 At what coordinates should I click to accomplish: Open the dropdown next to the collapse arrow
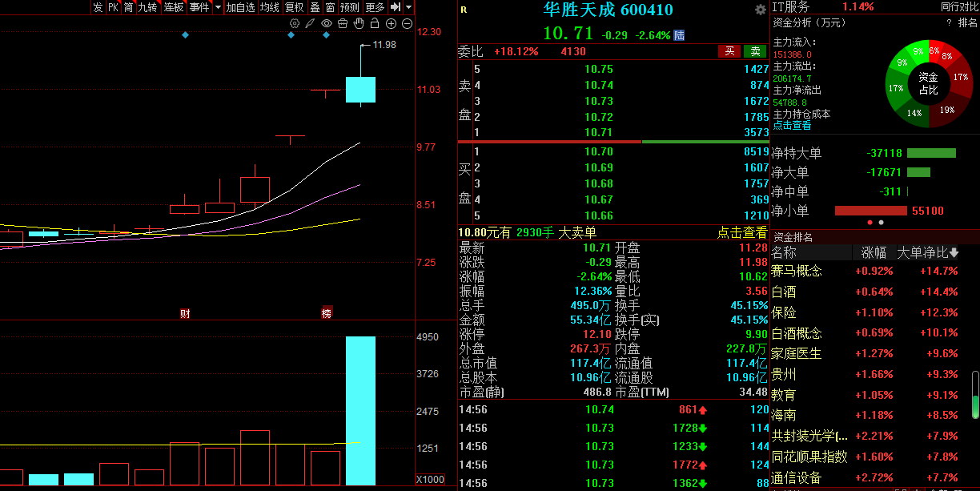point(408,7)
